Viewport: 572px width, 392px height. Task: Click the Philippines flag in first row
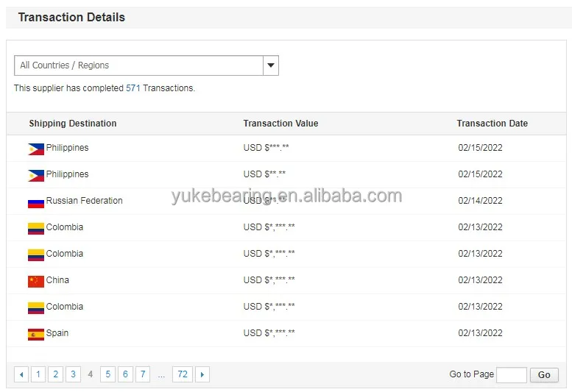pos(36,149)
